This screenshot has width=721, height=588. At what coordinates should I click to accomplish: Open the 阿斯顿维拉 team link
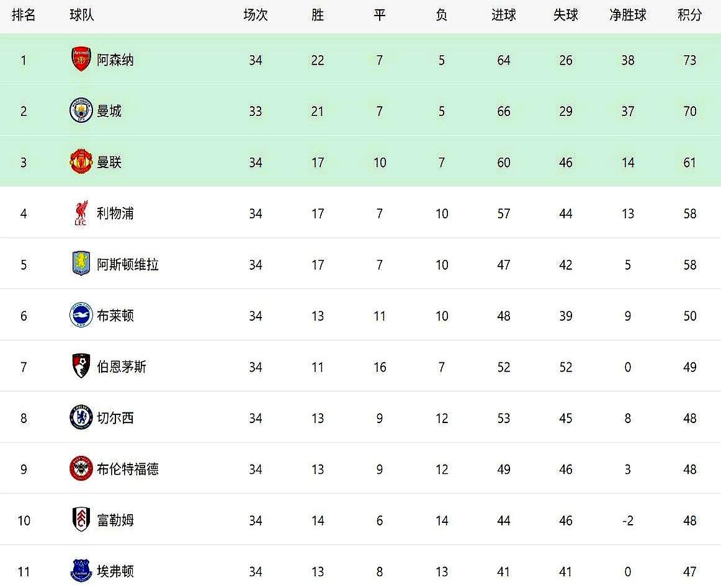point(128,265)
